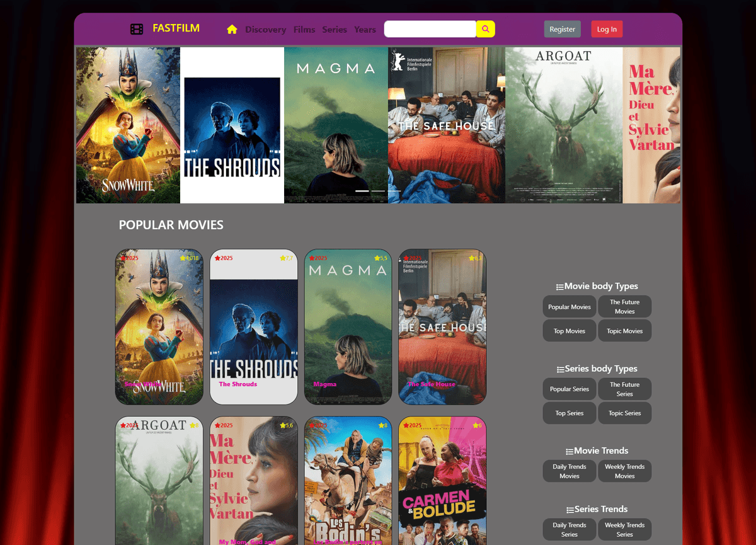756x545 pixels.
Task: Select Popular Movies filter button
Action: click(570, 307)
